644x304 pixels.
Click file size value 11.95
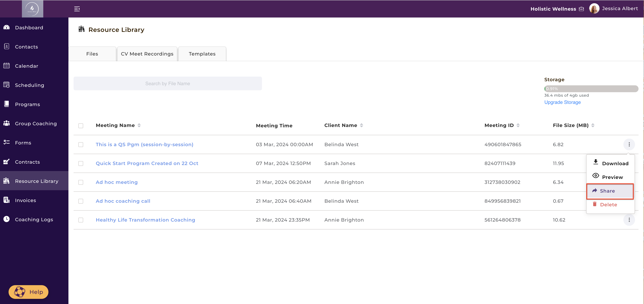click(558, 163)
